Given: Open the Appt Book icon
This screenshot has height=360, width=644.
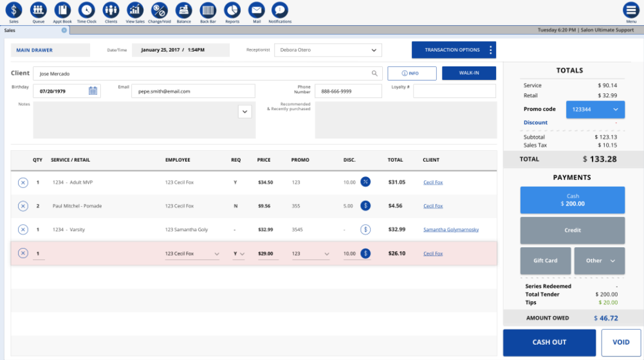Looking at the screenshot, I should [62, 10].
